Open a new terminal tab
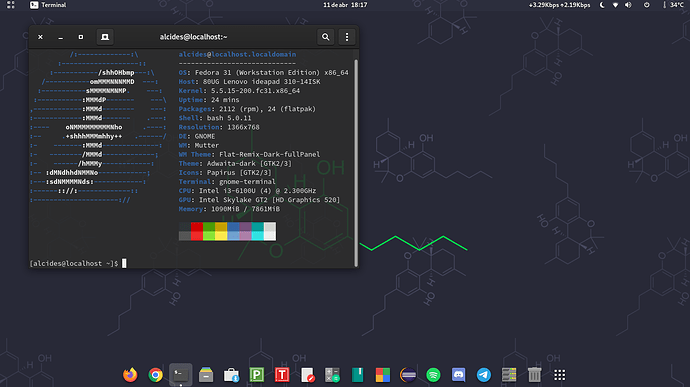690x387 pixels. click(105, 37)
